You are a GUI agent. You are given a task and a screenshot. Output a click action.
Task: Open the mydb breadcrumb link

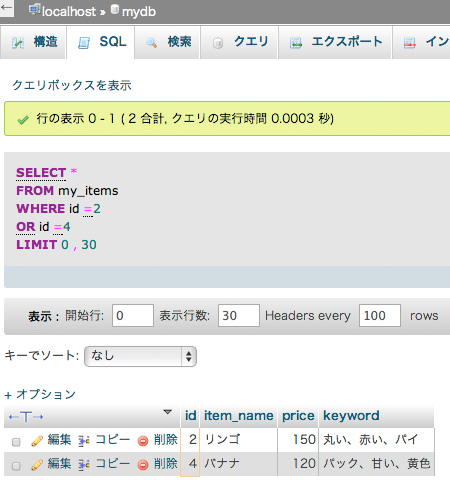tap(139, 12)
